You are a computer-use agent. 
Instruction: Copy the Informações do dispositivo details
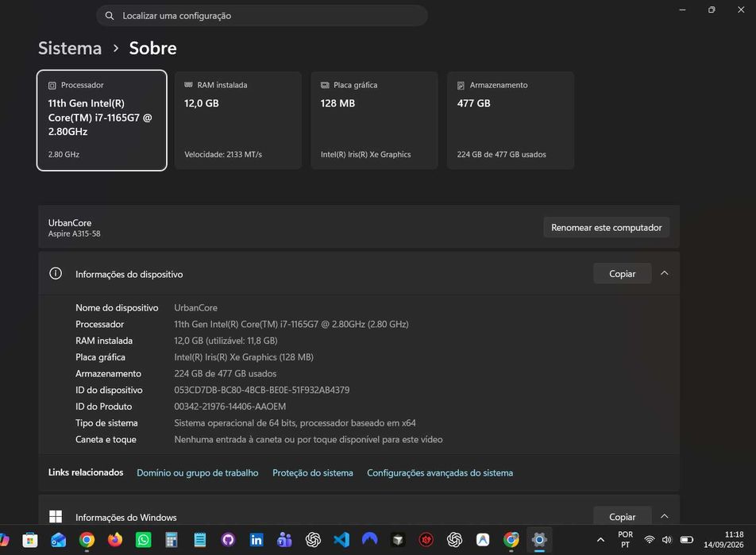tap(622, 273)
